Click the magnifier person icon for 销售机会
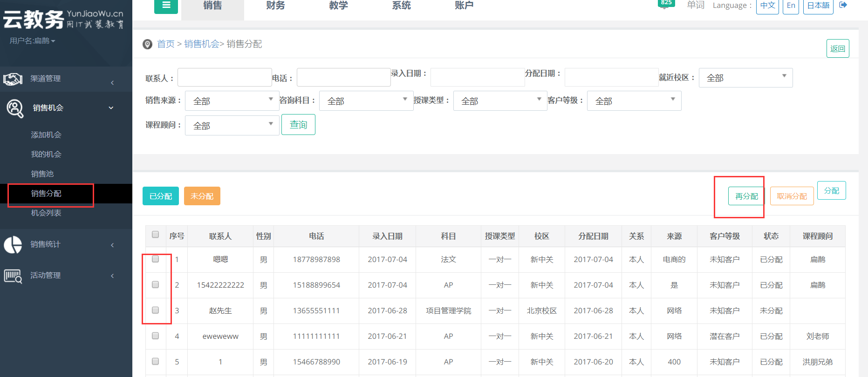The width and height of the screenshot is (868, 377). coord(15,108)
